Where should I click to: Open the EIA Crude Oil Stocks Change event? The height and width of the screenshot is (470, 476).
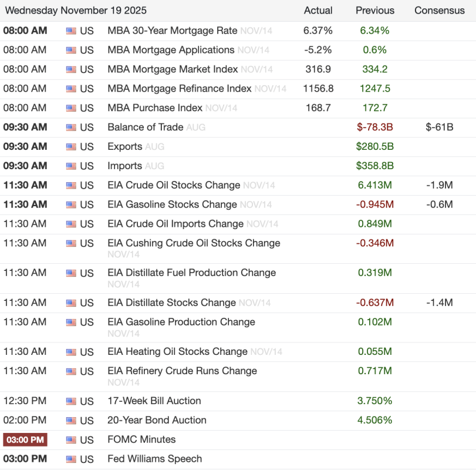(174, 185)
